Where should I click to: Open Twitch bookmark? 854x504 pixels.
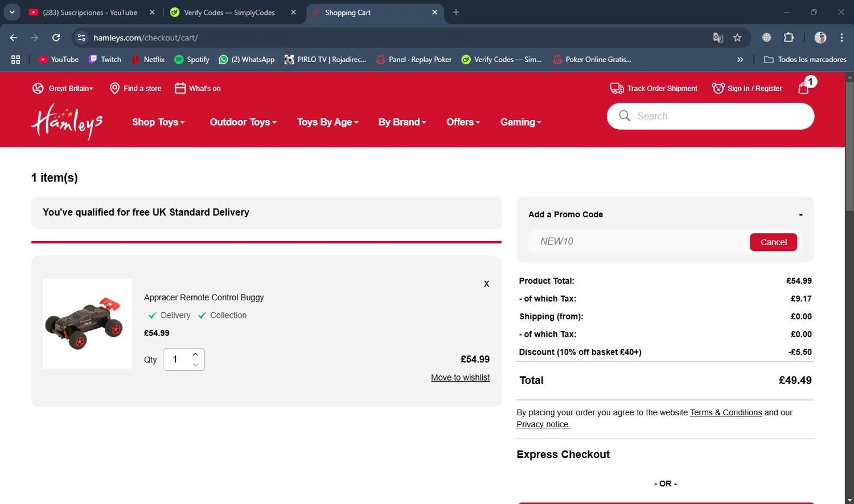click(x=105, y=59)
